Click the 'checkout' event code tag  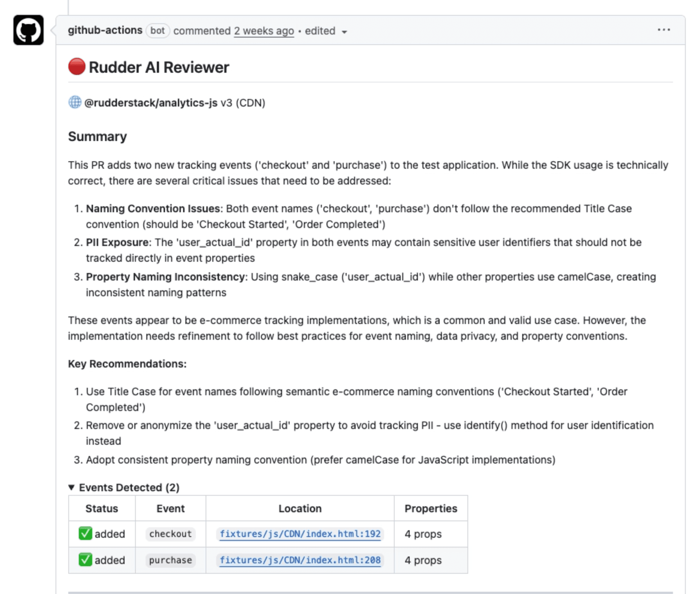(x=170, y=534)
